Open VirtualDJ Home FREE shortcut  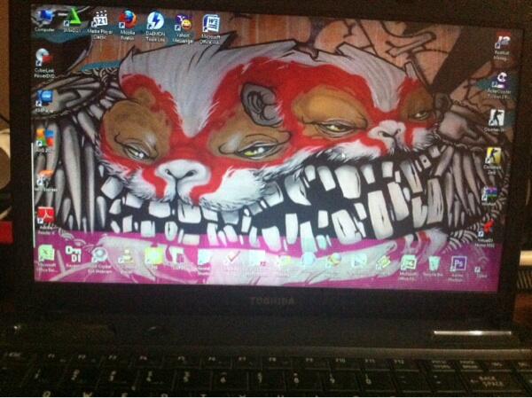(x=485, y=233)
